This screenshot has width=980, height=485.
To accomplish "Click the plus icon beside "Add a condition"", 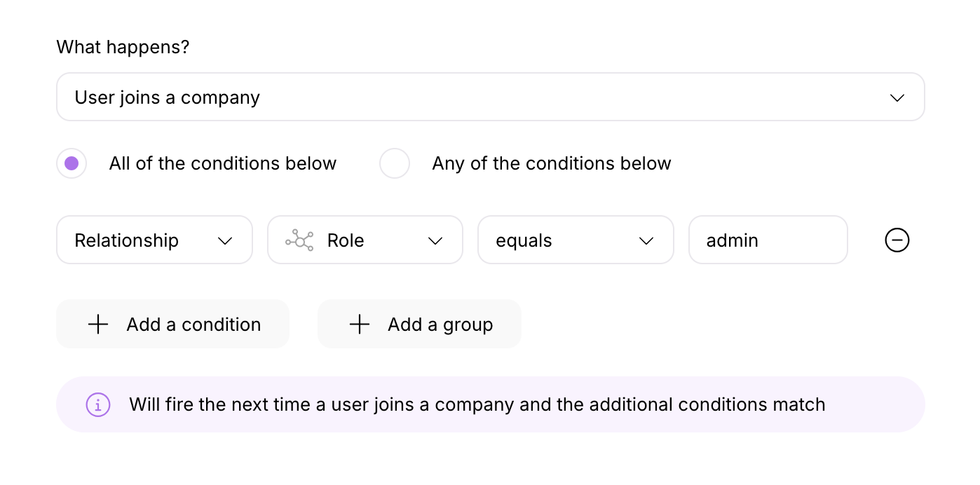I will tap(98, 324).
